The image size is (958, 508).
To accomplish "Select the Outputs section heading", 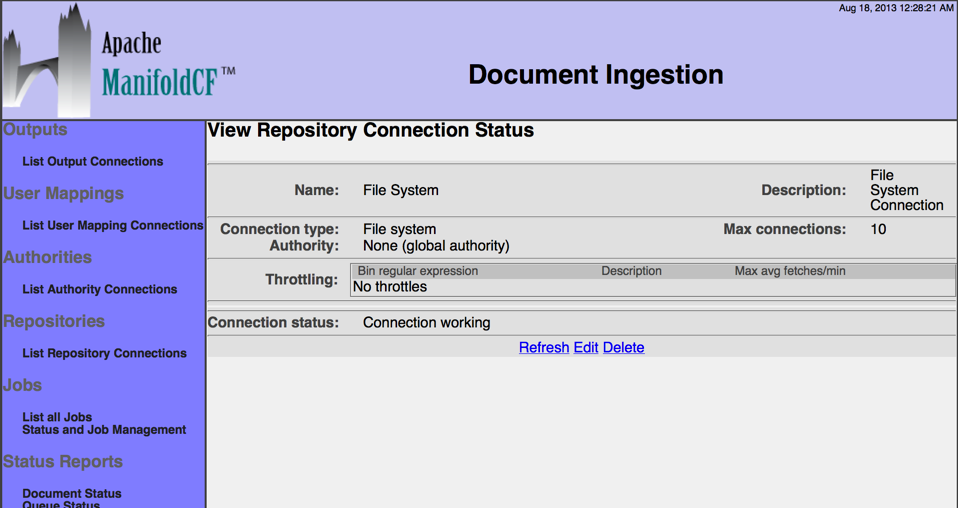I will pyautogui.click(x=35, y=130).
